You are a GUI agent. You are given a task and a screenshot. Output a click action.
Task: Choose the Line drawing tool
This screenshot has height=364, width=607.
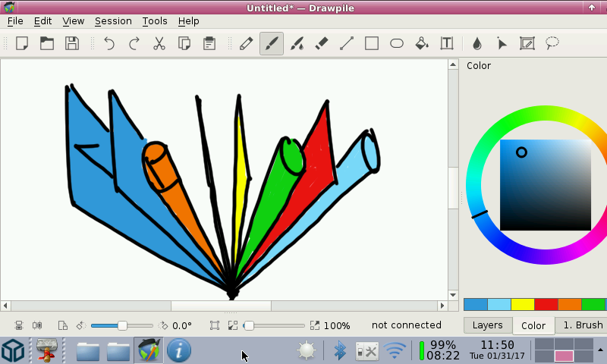(x=346, y=43)
